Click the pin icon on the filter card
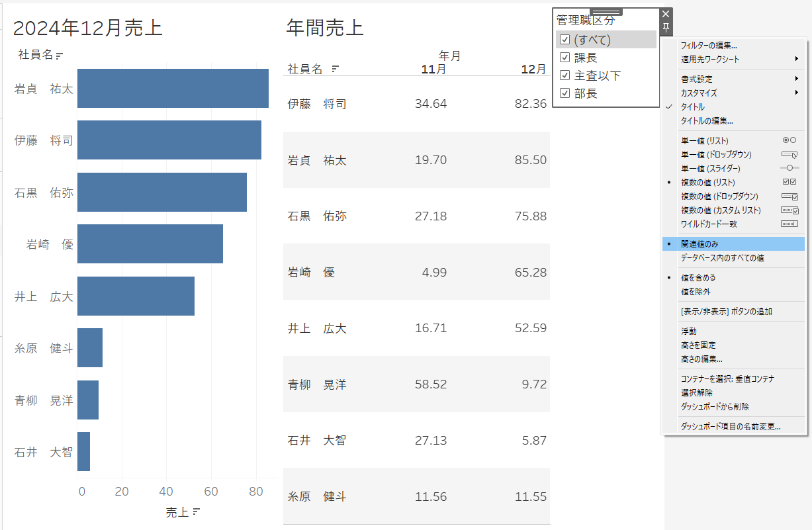 [666, 27]
